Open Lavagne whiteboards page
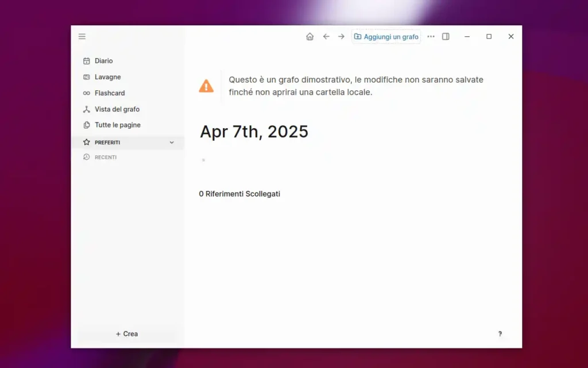This screenshot has height=368, width=588. click(x=107, y=77)
